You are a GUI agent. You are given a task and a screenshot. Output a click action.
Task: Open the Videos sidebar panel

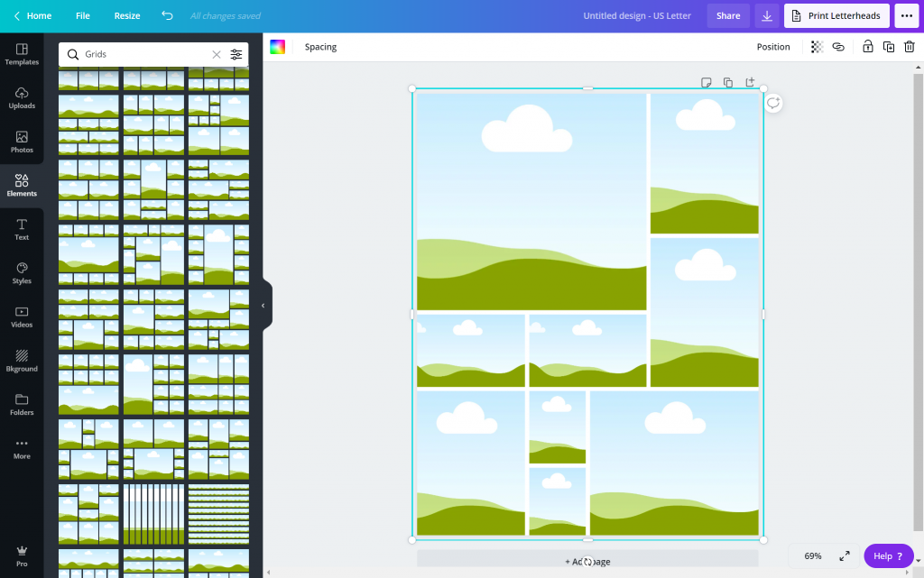coord(22,317)
